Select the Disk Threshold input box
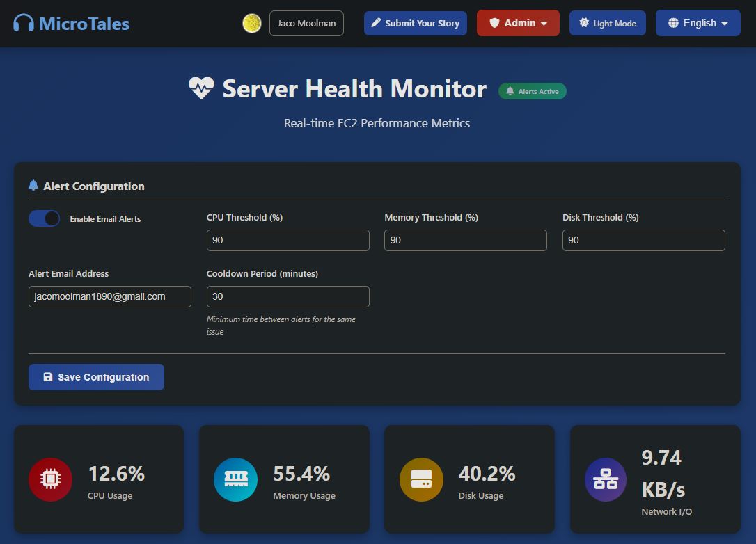This screenshot has width=756, height=544. 643,240
